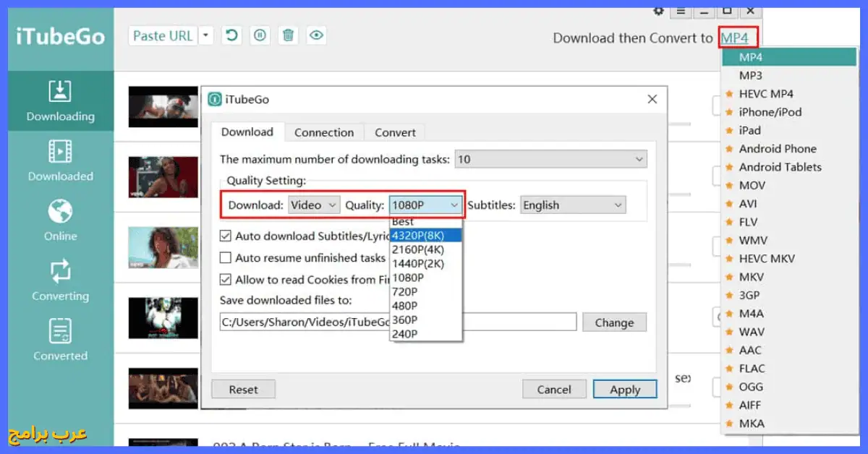Viewport: 868px width, 454px height.
Task: Select 1080P in the quality list
Action: 426,278
